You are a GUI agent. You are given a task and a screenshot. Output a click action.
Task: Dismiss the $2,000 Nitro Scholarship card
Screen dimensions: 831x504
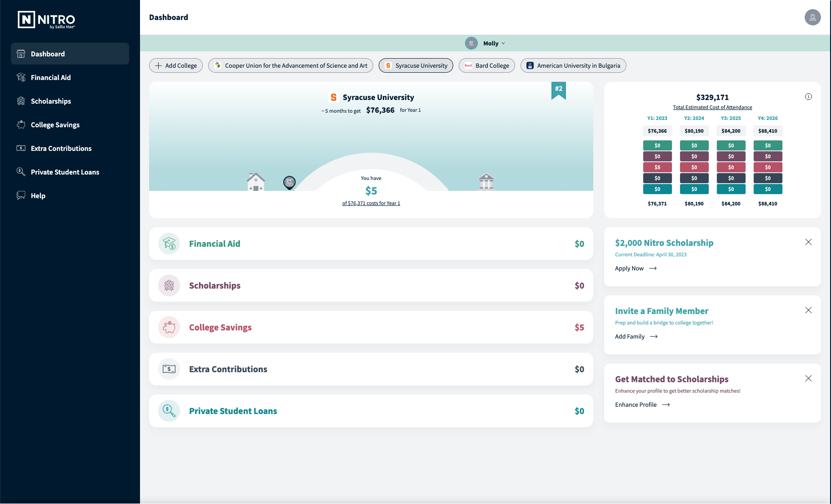[808, 242]
